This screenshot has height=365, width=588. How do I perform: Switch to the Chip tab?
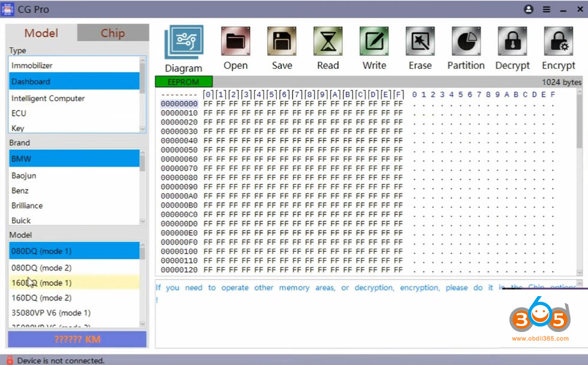[x=113, y=33]
